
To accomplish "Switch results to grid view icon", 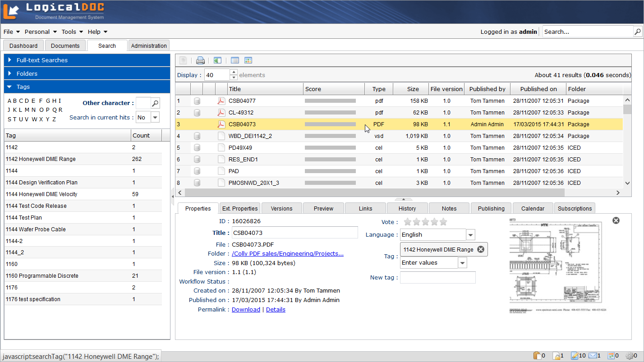I will click(x=248, y=60).
